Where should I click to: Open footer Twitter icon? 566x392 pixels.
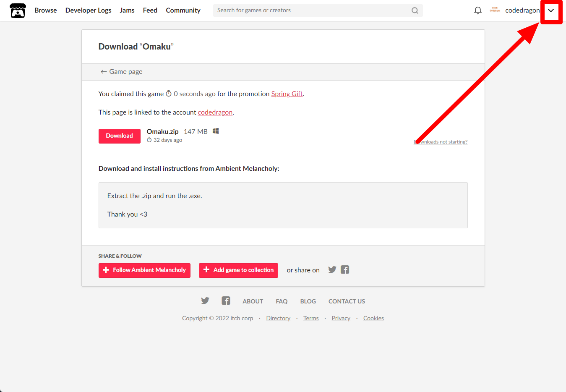click(x=205, y=301)
